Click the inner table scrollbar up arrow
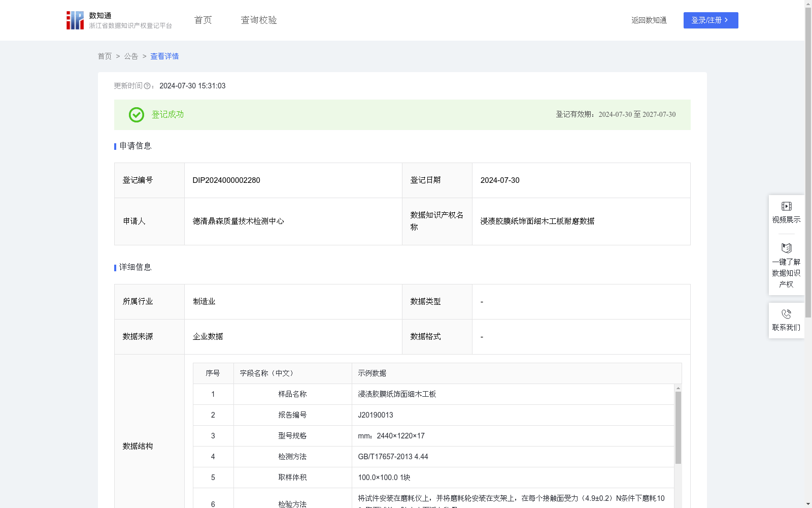The width and height of the screenshot is (812, 508). 678,388
